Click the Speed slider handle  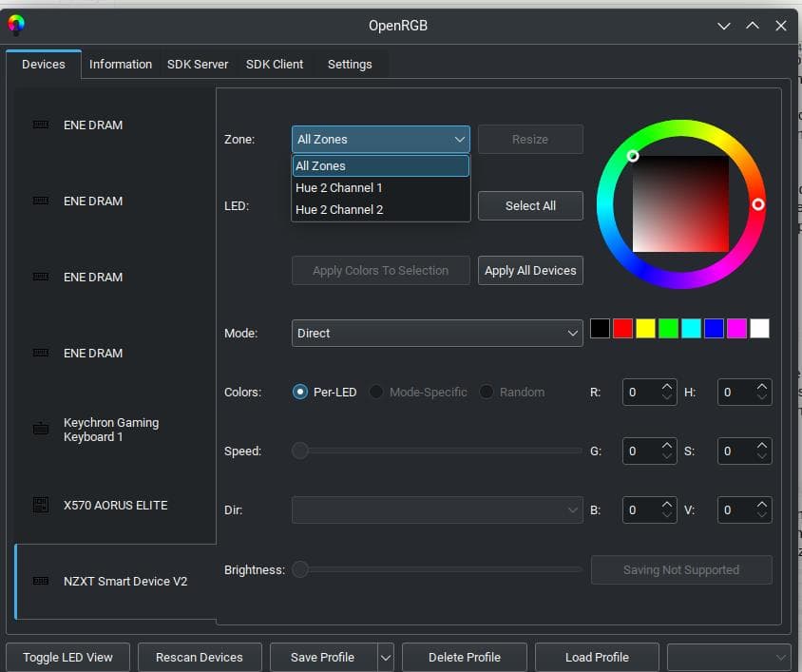point(300,451)
